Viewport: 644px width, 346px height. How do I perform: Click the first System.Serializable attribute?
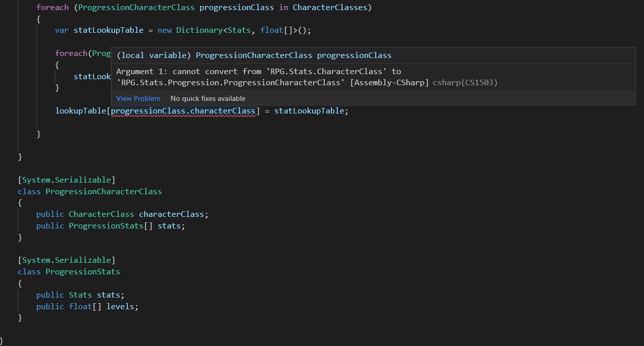(x=67, y=179)
